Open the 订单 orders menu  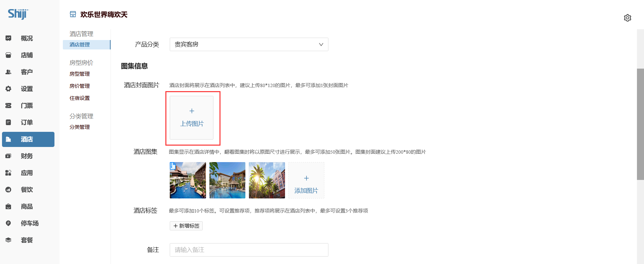click(x=27, y=122)
